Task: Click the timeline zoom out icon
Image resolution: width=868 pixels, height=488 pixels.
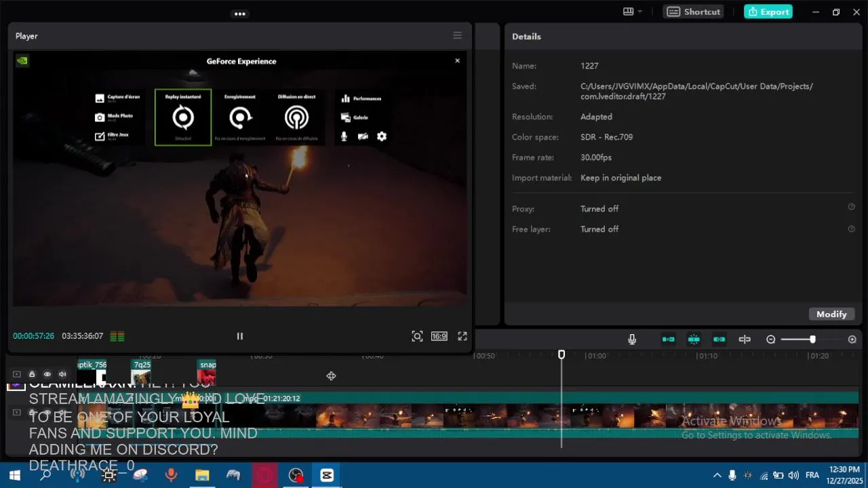Action: [x=771, y=340]
